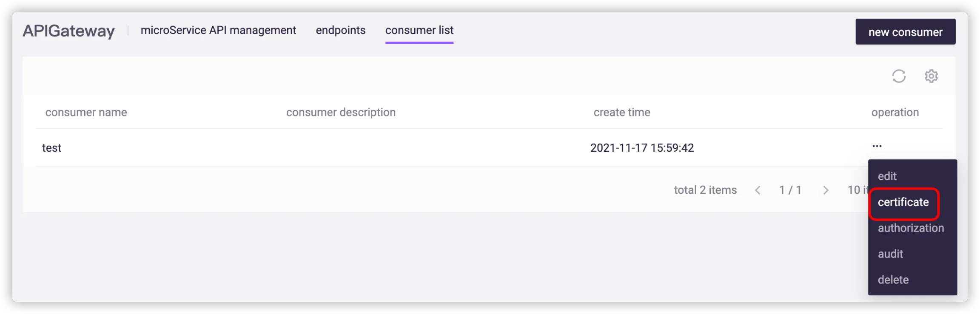Click the new consumer button
This screenshot has width=980, height=314.
tap(905, 32)
